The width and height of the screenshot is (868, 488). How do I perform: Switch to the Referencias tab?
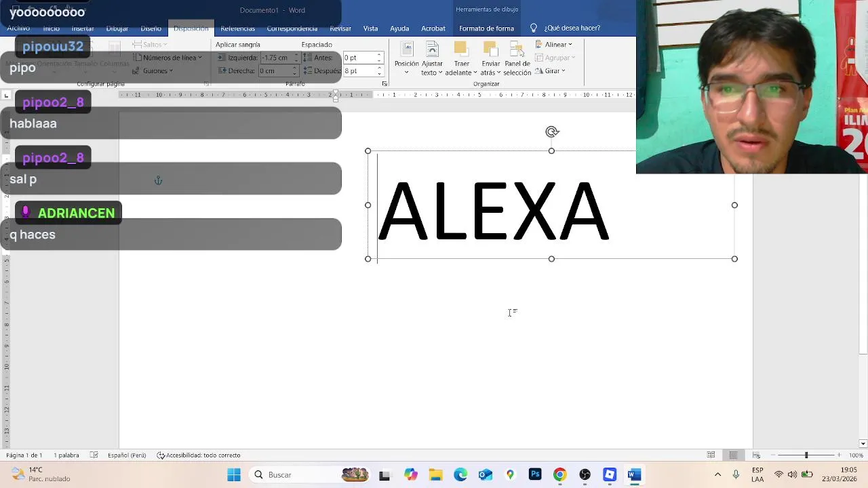click(x=237, y=28)
